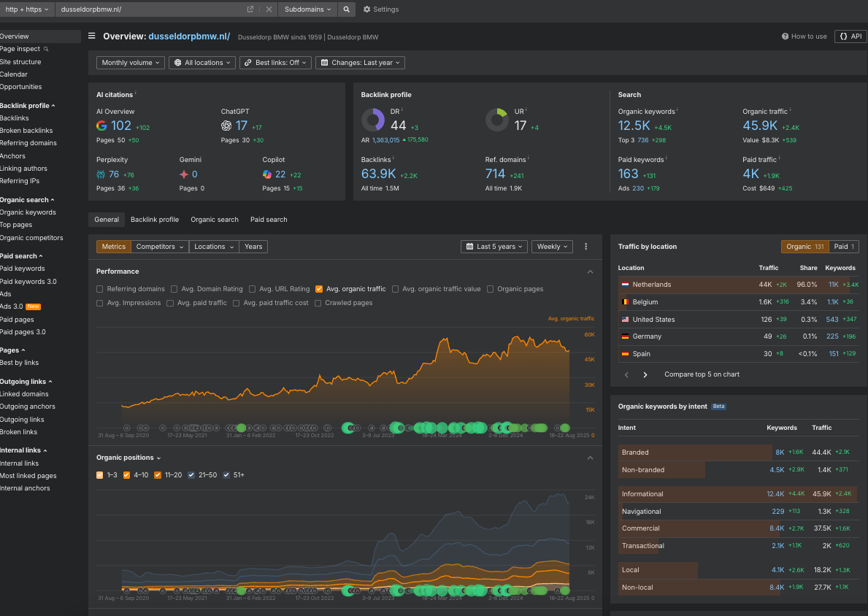Click the Perplexity logo icon
Viewport: 868px width, 616px height.
click(101, 174)
